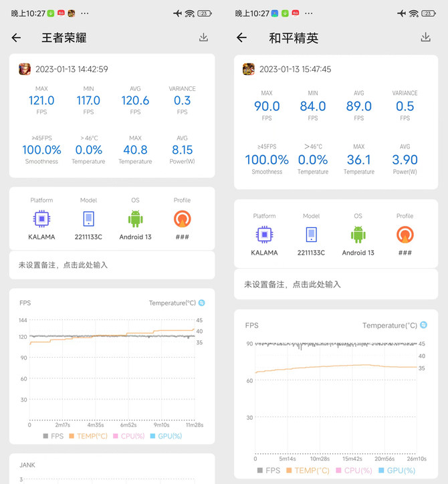This screenshot has height=484, width=448.
Task: Download the 王者荣耀 report
Action: [x=203, y=37]
